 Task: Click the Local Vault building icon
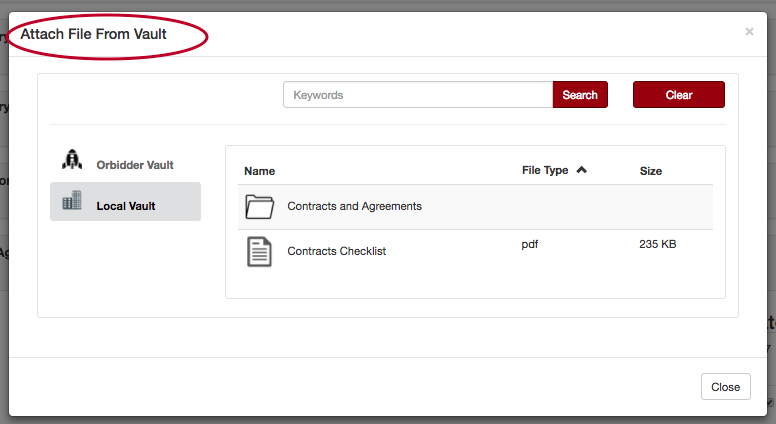[72, 200]
